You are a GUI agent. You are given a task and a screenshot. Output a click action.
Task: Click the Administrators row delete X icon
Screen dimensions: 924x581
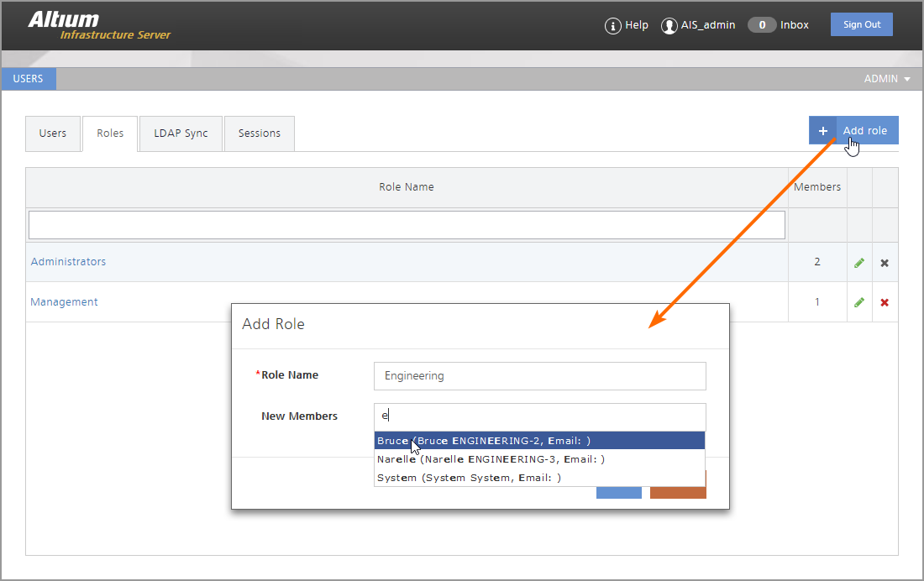tap(885, 263)
